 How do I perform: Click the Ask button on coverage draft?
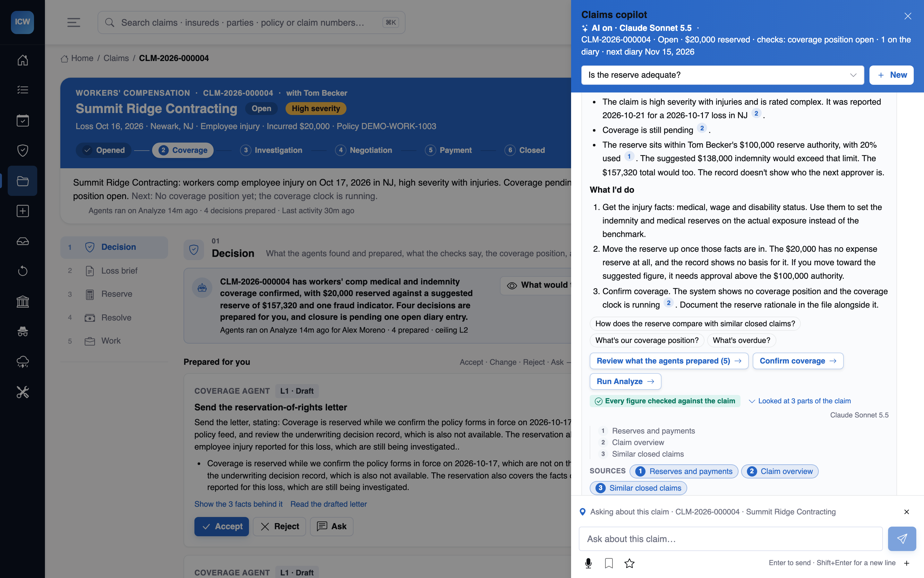tap(331, 526)
